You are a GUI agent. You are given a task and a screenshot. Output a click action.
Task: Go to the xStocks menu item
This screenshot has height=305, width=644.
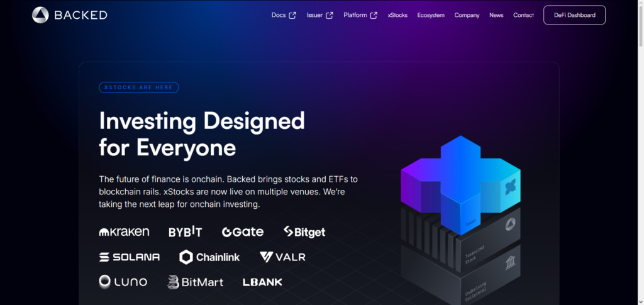point(397,15)
